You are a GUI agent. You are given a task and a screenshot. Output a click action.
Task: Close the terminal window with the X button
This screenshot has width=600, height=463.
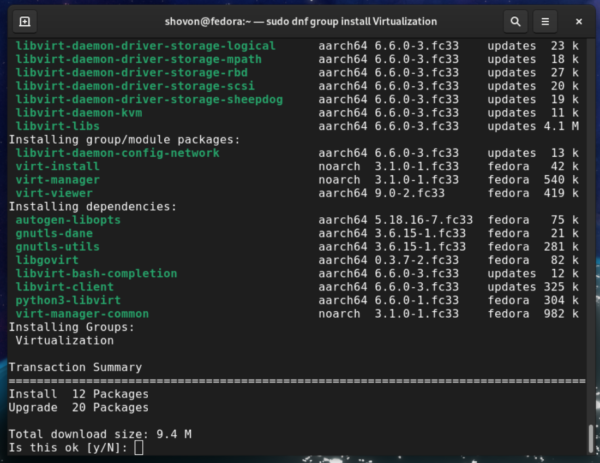point(576,20)
